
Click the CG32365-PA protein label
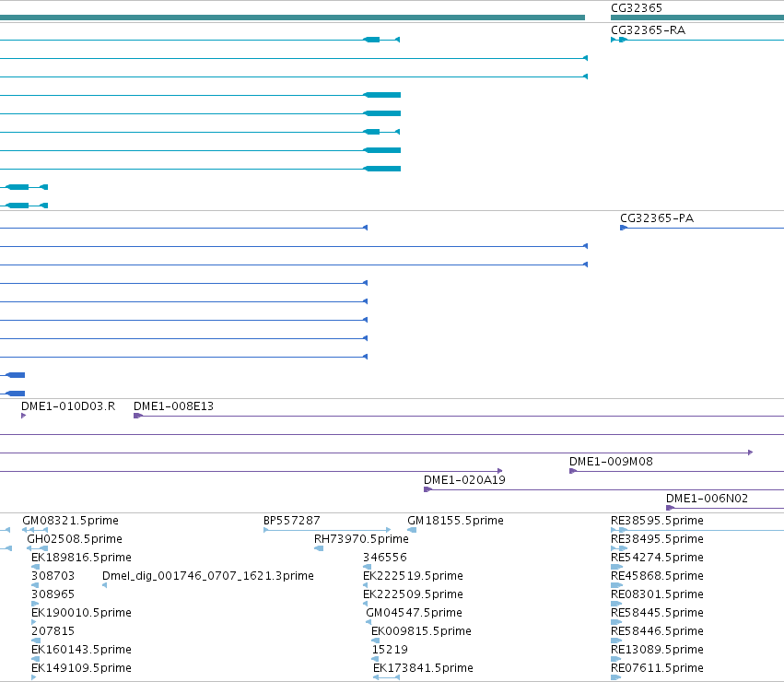pos(657,218)
